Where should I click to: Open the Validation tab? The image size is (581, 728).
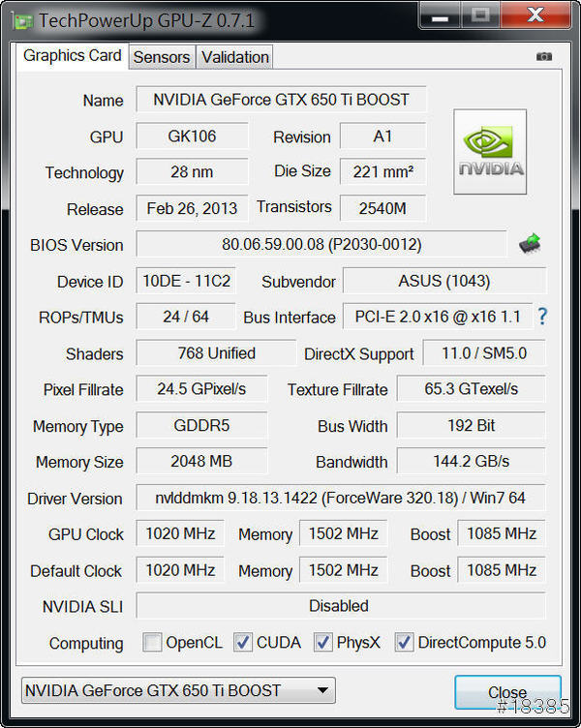234,57
